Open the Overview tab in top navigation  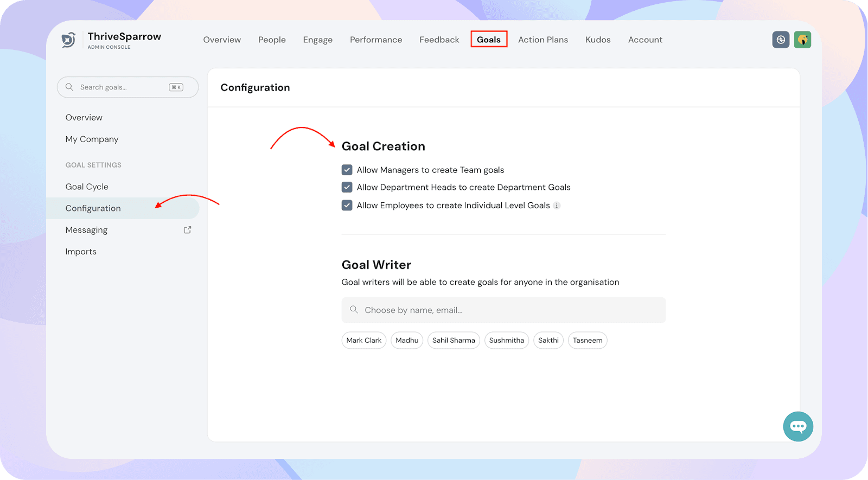pos(222,40)
